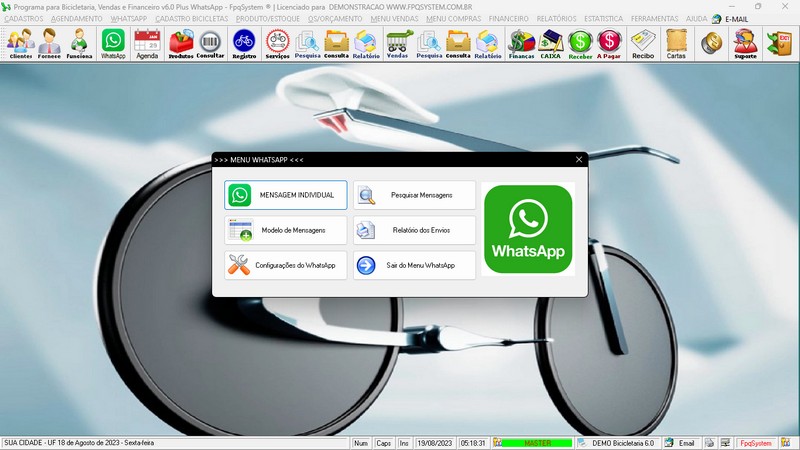
Task: Click the WhatsApp toolbar icon
Action: click(x=114, y=43)
